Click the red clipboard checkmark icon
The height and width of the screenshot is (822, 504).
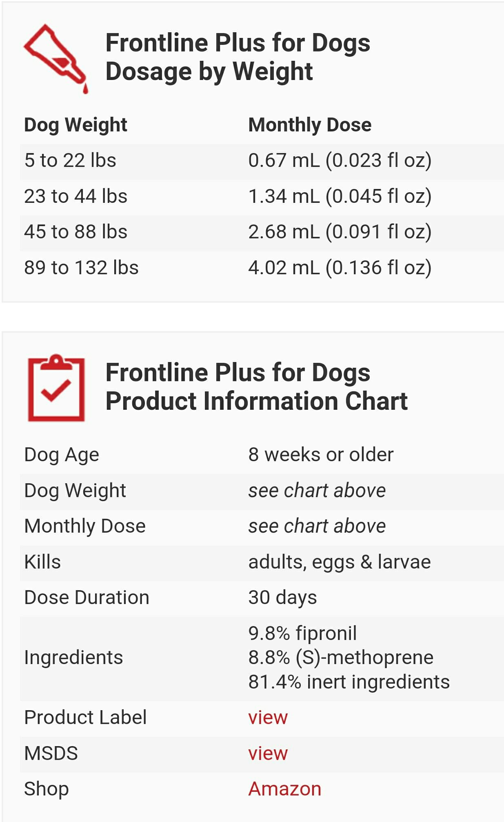tap(56, 387)
